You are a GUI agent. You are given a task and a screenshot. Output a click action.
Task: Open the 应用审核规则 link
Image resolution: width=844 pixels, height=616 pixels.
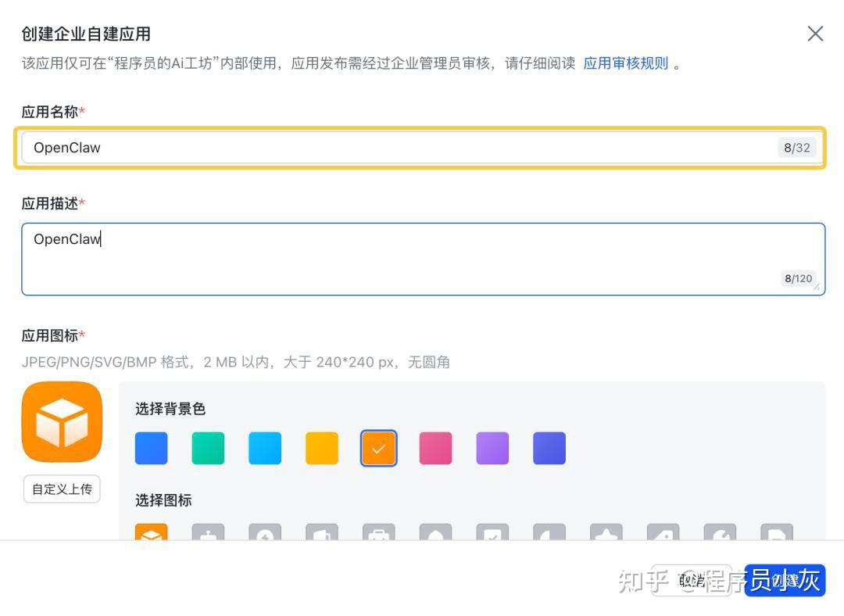point(625,63)
